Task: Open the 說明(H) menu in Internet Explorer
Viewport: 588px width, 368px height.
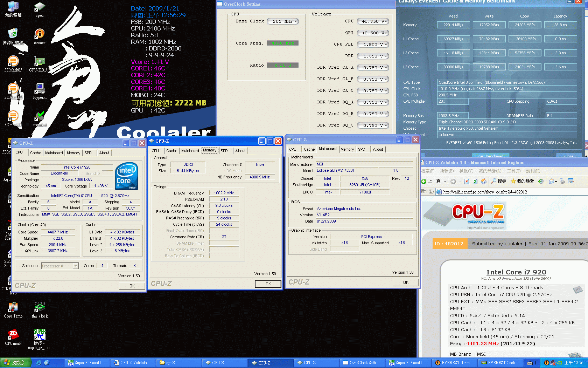Action: pos(533,171)
